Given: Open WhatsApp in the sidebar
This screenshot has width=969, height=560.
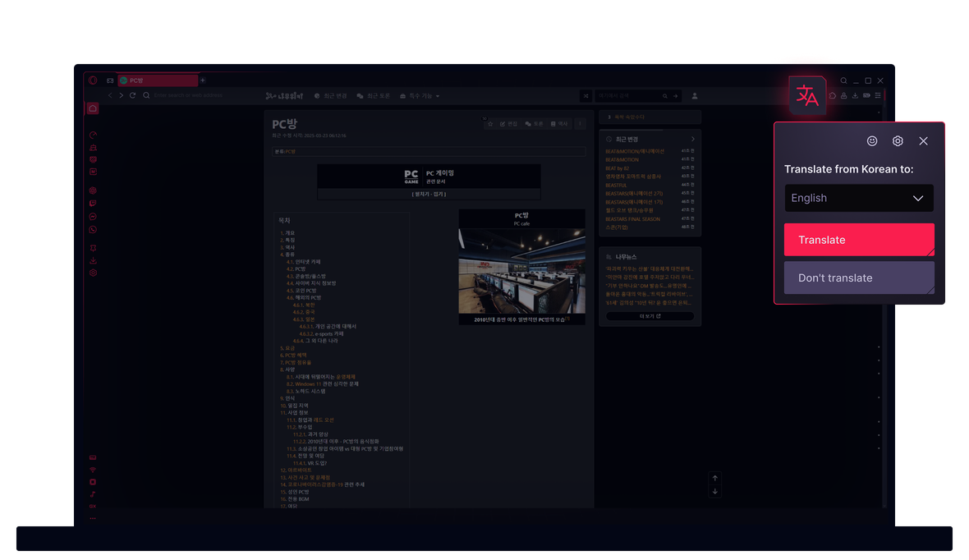Looking at the screenshot, I should pyautogui.click(x=93, y=230).
